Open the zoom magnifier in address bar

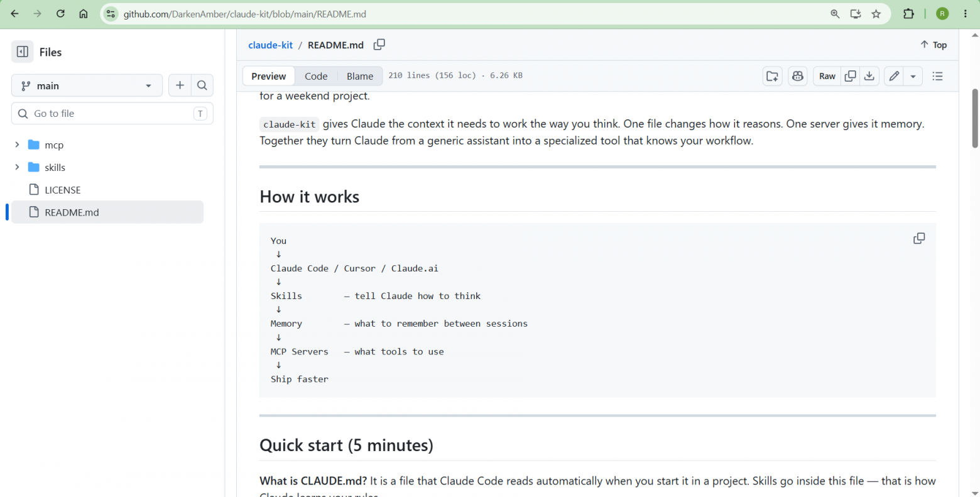coord(835,14)
